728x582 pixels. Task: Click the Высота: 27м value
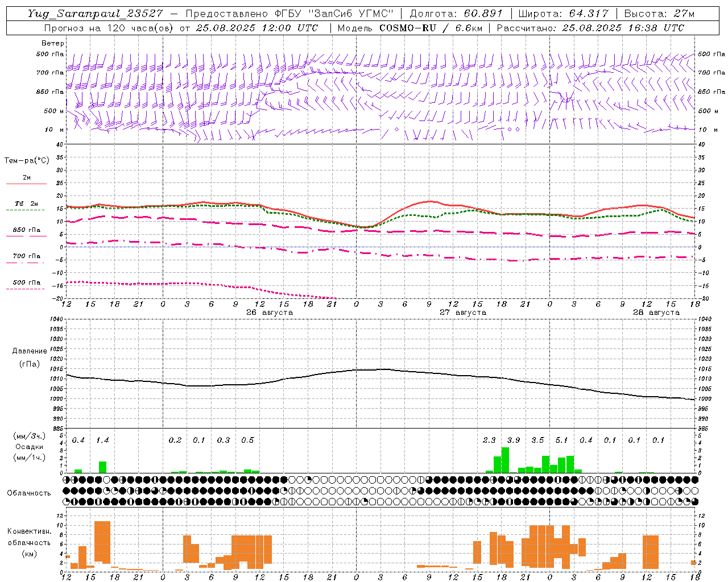659,14
